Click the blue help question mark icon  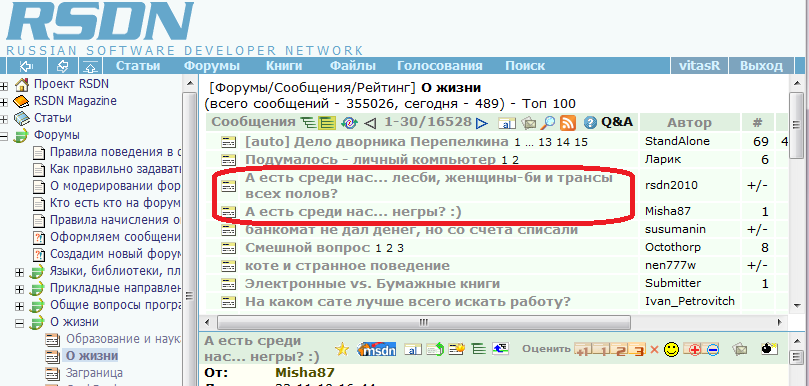[x=590, y=122]
